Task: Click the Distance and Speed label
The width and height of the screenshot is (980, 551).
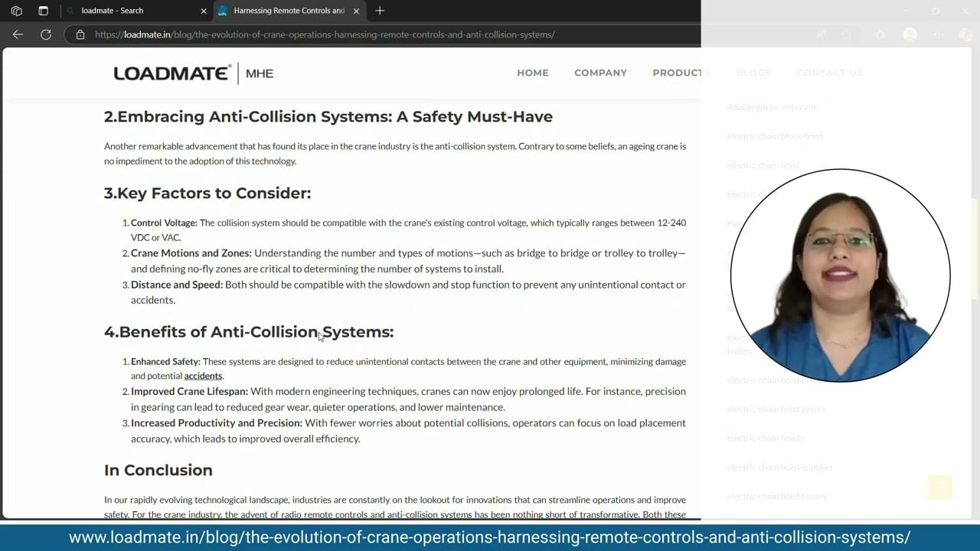Action: click(177, 285)
